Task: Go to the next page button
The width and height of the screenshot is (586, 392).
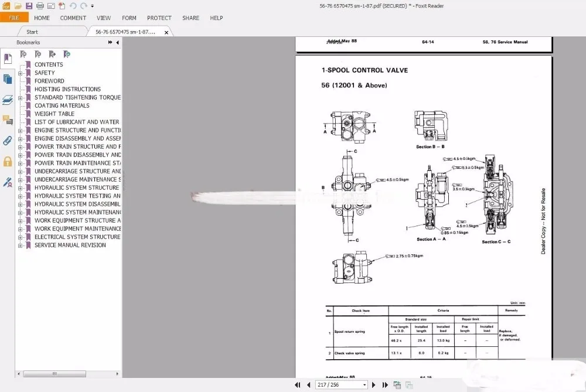Action: tap(374, 384)
